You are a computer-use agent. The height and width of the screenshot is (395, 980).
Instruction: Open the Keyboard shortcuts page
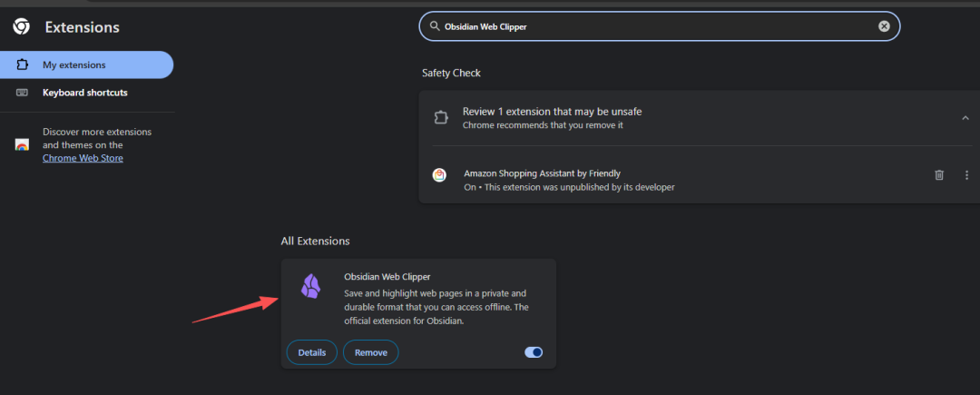87,93
